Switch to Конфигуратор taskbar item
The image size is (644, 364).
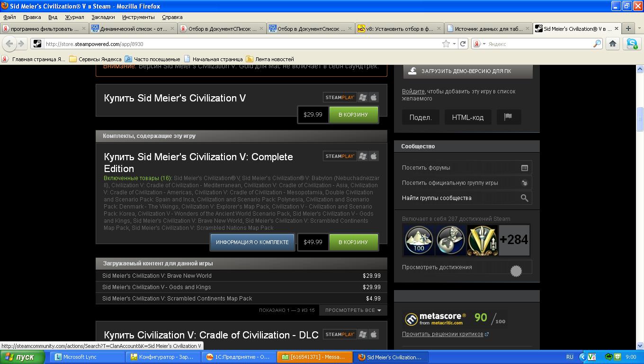coord(163,357)
